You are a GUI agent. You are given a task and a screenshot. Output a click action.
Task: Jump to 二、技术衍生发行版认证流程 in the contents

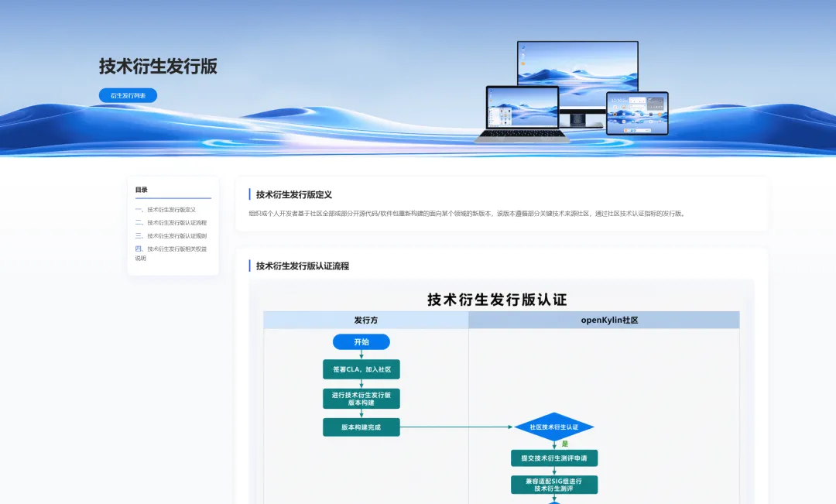point(170,223)
